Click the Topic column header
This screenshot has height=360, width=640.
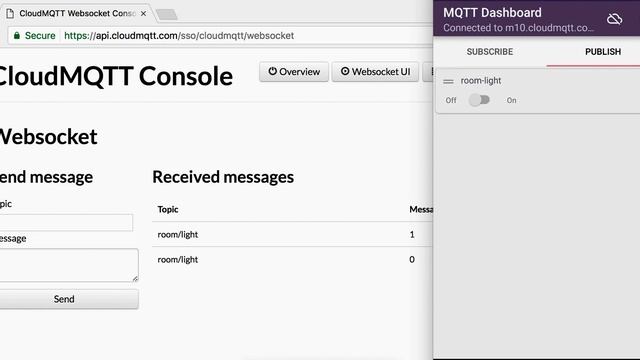168,209
